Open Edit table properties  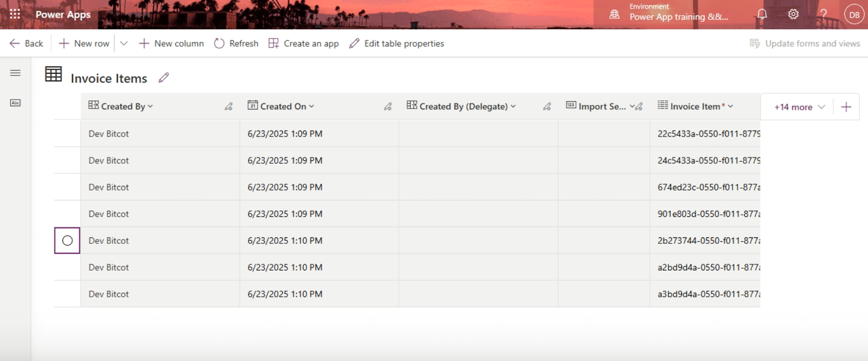tap(397, 43)
